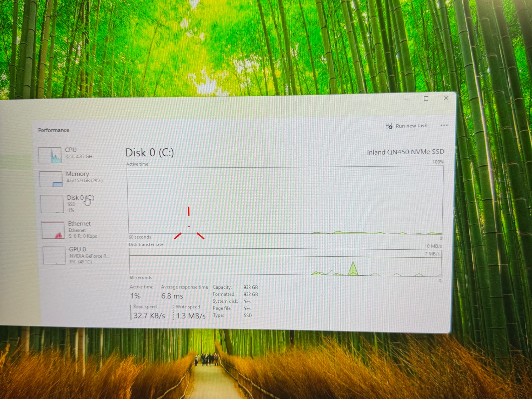Viewport: 532px width, 399px height.
Task: Open the three-dot more options menu
Action: (444, 125)
